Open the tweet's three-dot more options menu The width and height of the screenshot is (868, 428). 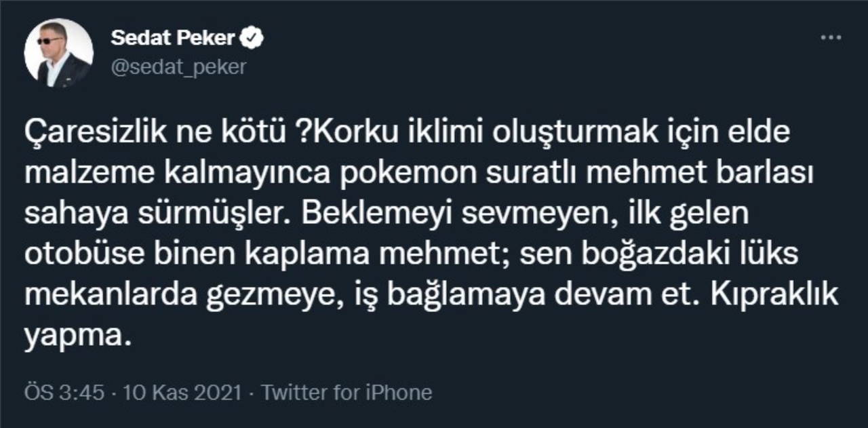pyautogui.click(x=830, y=37)
